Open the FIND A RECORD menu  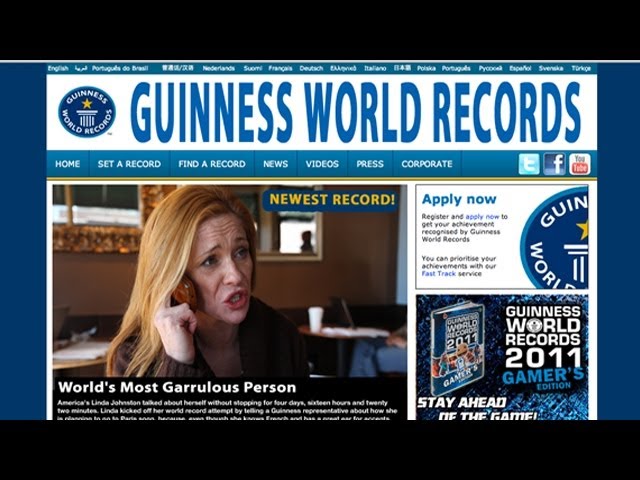pos(212,164)
